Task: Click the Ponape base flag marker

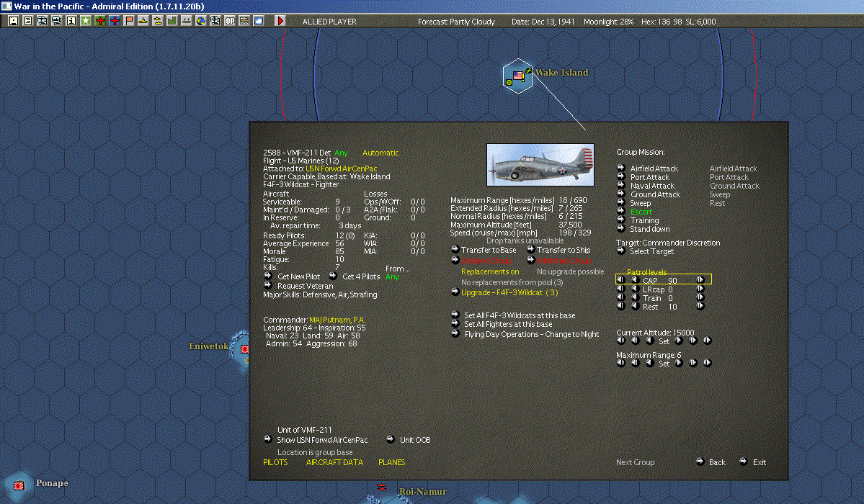Action: point(19,485)
